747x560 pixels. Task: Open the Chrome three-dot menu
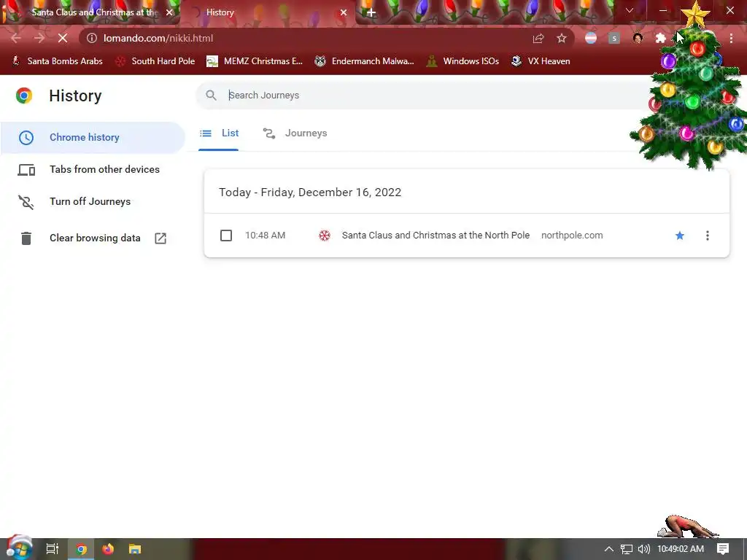[731, 38]
